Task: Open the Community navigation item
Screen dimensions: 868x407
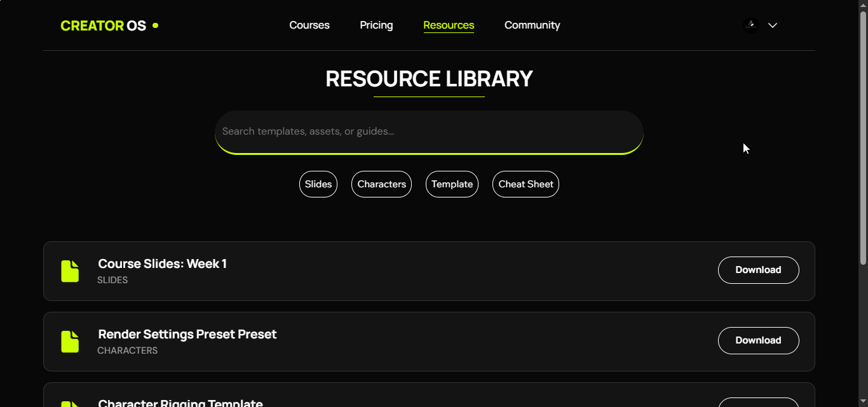Action: click(532, 25)
